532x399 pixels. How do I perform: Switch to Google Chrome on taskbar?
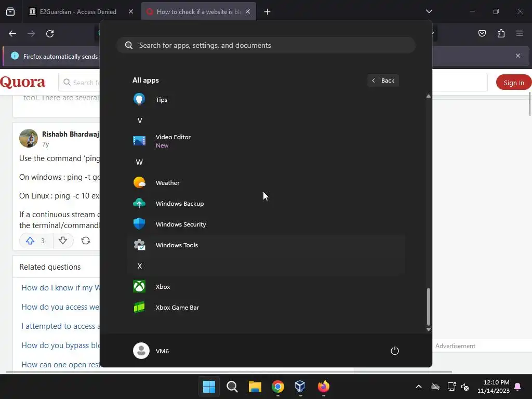coord(278,387)
